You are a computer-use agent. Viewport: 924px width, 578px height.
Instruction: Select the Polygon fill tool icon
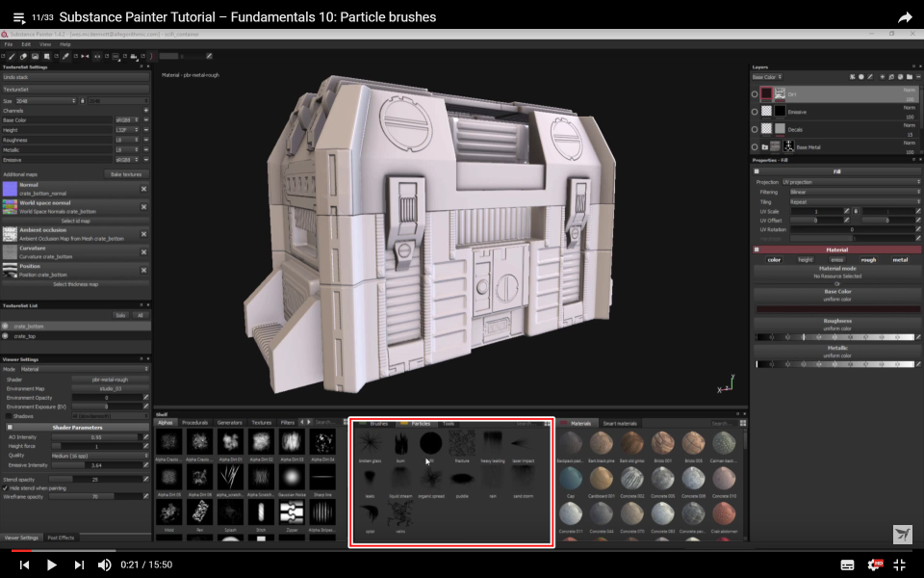[46, 56]
